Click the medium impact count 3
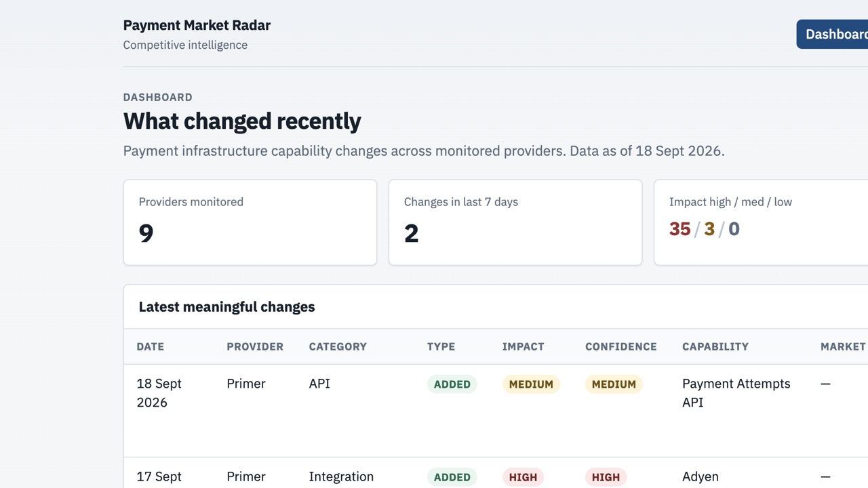The width and height of the screenshot is (868, 488). pyautogui.click(x=709, y=229)
